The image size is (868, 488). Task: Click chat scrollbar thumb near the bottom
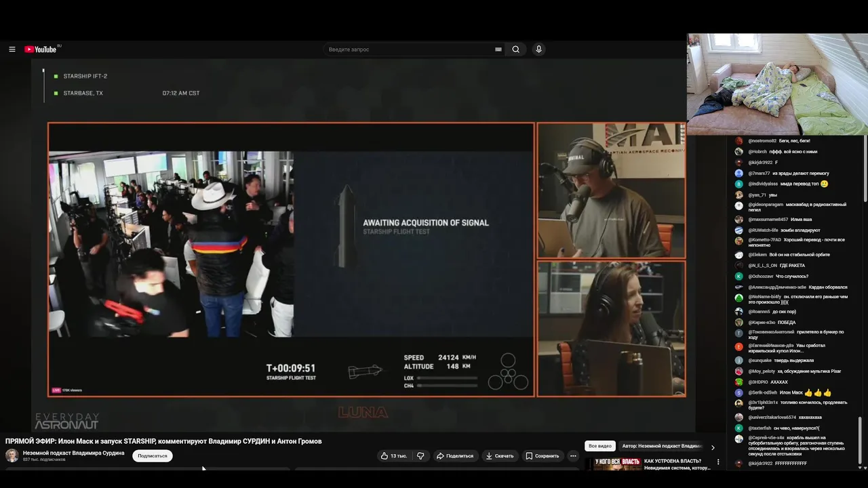pos(860,441)
